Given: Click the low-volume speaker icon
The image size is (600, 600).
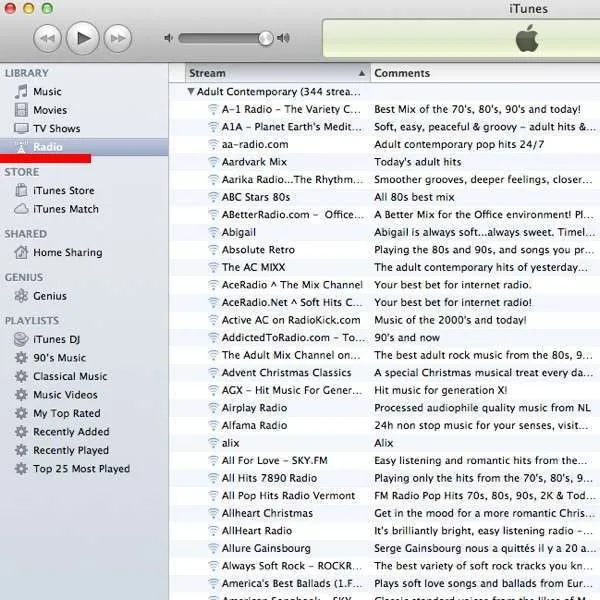Looking at the screenshot, I should pos(169,38).
